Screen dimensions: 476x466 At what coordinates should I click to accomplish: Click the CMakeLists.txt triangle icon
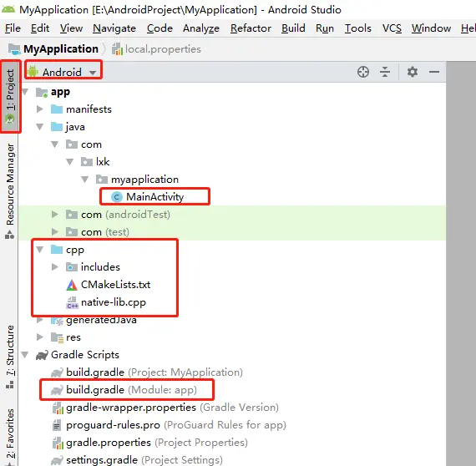72,285
